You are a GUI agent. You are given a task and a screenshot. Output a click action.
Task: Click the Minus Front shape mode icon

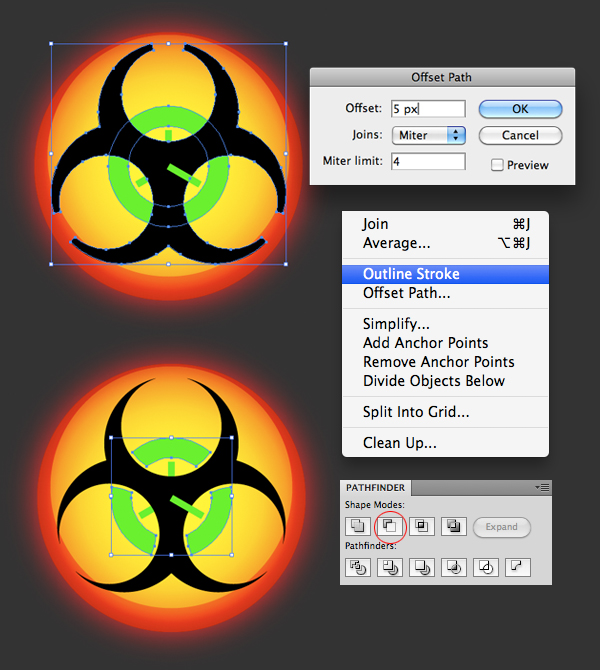pyautogui.click(x=389, y=526)
